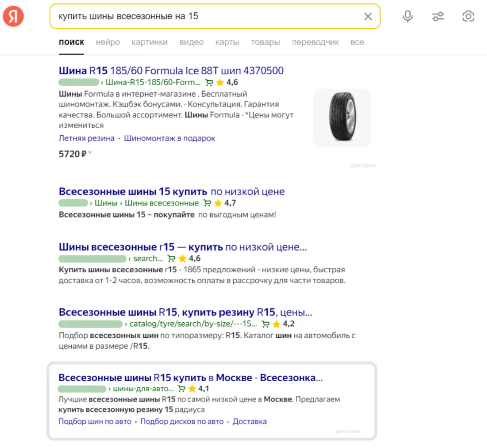The image size is (487, 448).
Task: Open advanced search settings sliders icon
Action: point(437,15)
